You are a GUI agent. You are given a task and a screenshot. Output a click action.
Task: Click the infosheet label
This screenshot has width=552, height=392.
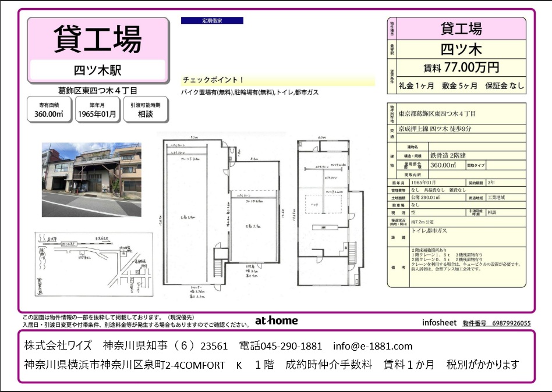[439, 323]
